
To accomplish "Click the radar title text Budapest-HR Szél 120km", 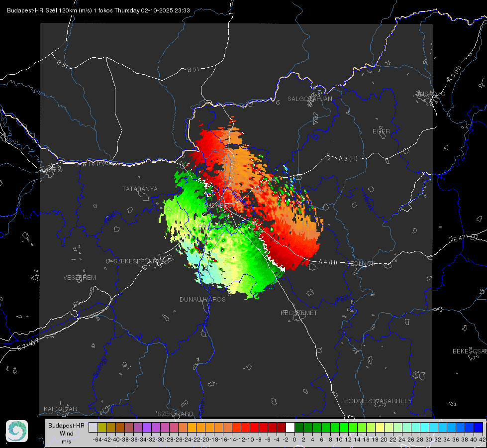I will [42, 10].
